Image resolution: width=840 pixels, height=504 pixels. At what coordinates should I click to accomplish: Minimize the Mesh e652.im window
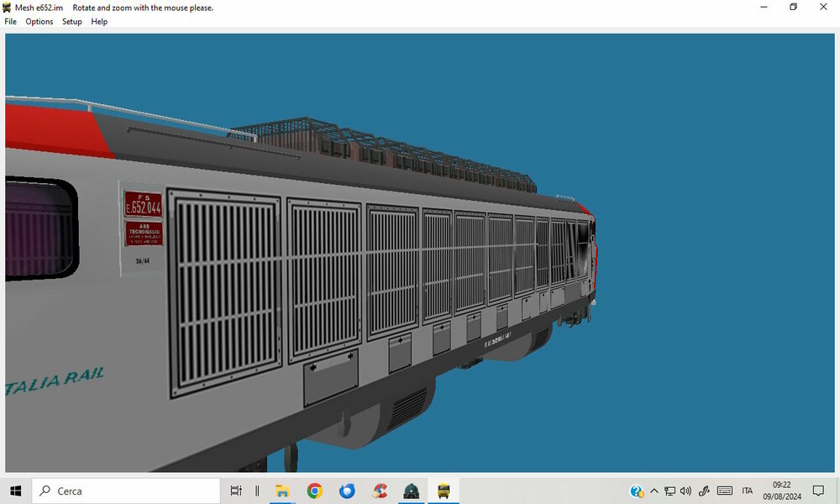click(764, 7)
